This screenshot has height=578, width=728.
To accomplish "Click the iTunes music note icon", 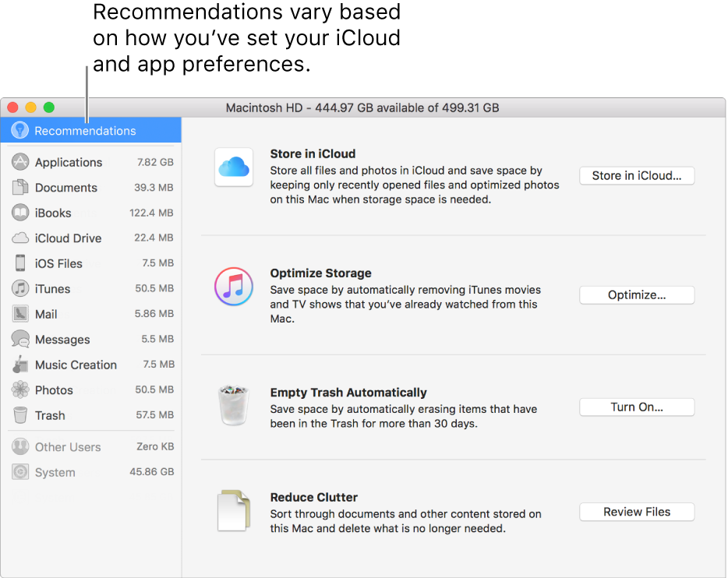I will 234,286.
